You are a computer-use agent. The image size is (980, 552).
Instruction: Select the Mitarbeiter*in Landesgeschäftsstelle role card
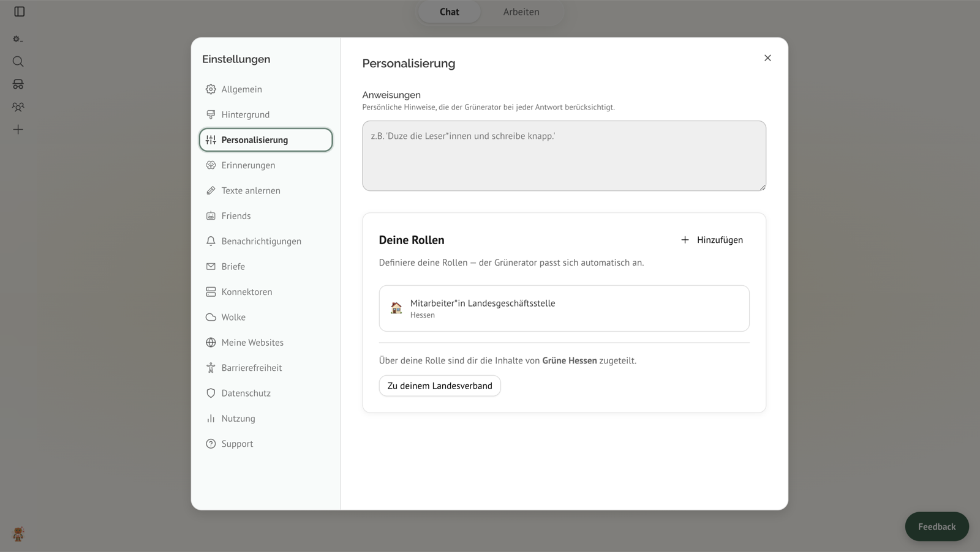564,308
